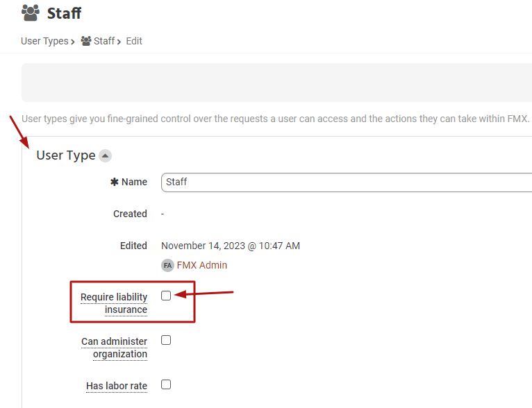Toggle the Has labor rate checkbox
532x408 pixels.
click(x=166, y=384)
